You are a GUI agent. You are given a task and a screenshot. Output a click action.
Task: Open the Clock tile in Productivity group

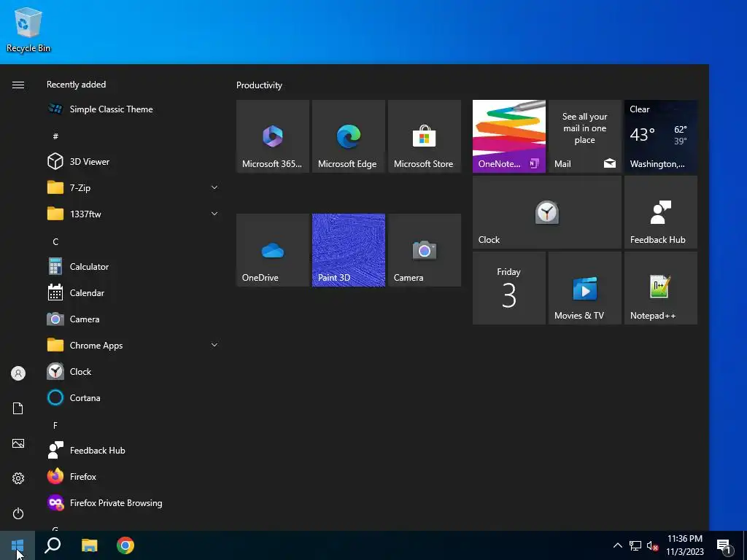(x=547, y=212)
